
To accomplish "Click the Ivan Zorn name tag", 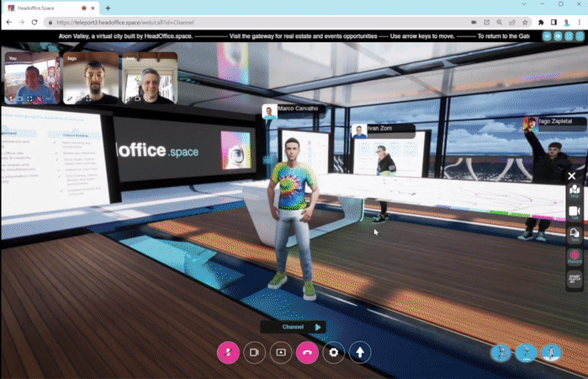I will pyautogui.click(x=384, y=131).
